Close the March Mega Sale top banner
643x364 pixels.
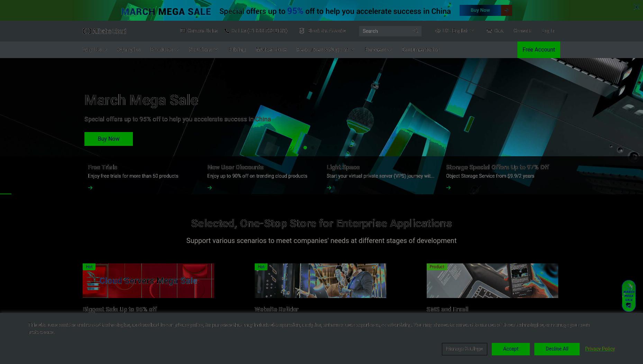pyautogui.click(x=636, y=7)
